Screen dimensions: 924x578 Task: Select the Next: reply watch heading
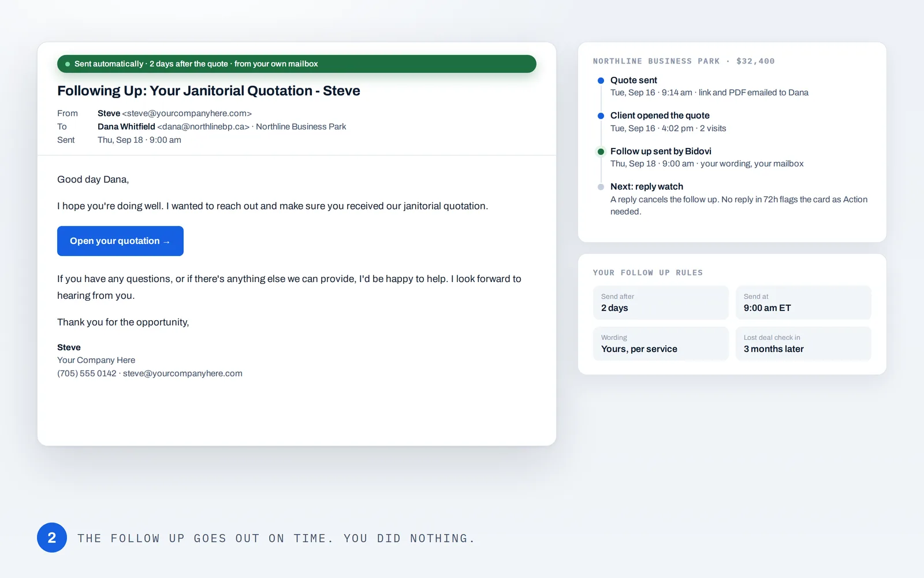(x=647, y=187)
